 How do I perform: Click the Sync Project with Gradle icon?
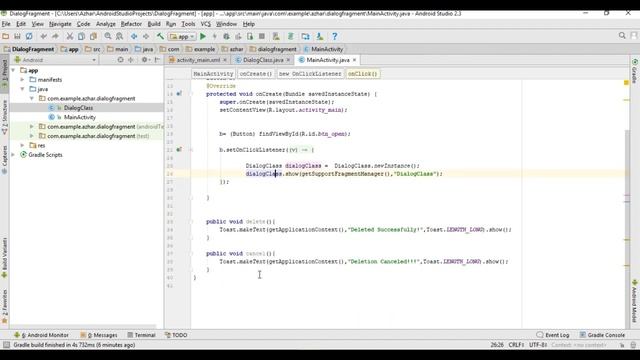coord(291,36)
